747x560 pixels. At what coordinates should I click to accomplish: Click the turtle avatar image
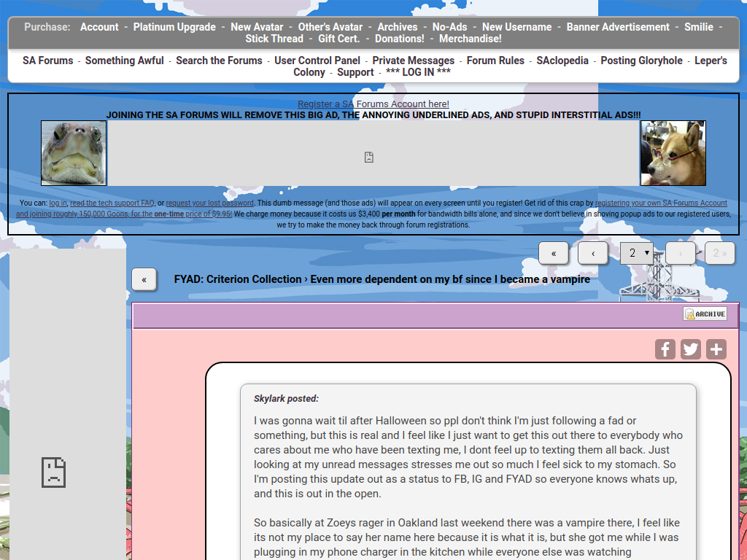(74, 153)
